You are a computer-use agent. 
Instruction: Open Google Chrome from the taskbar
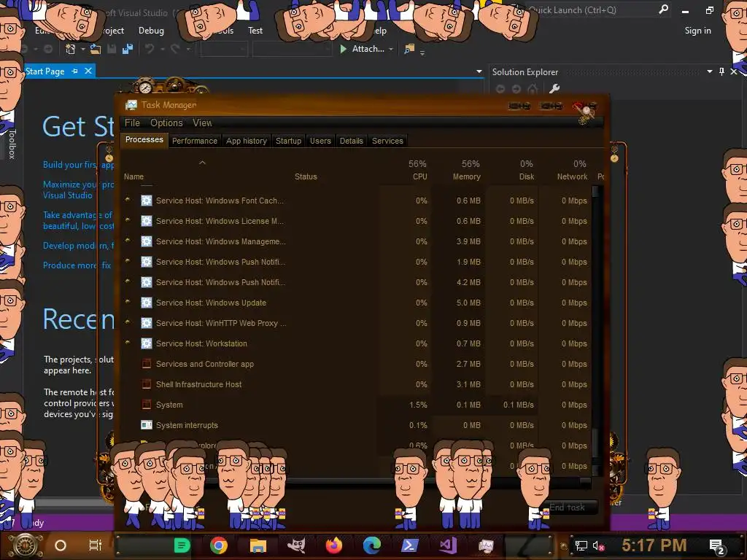(219, 545)
